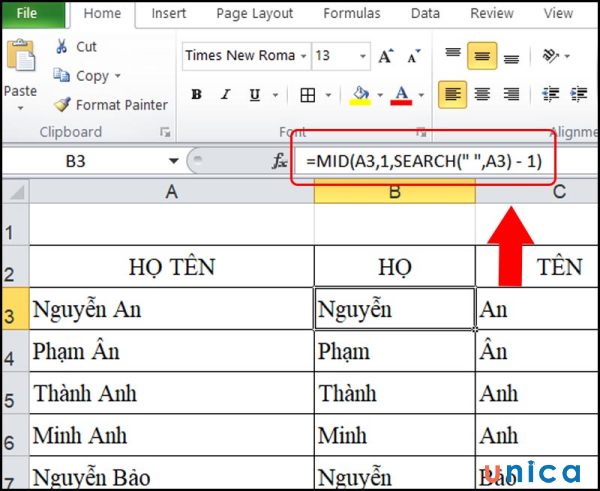Select row 2 header
The image size is (600, 491).
[15, 266]
